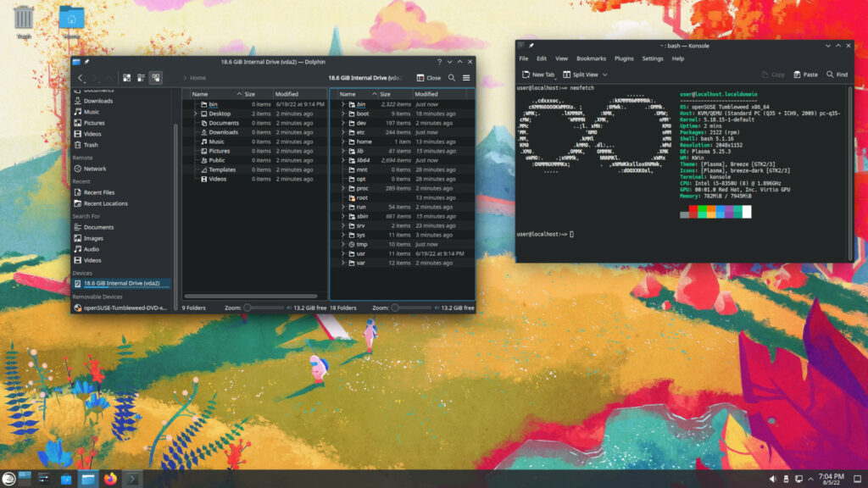
Task: Switch Dolphin to details view mode
Action: 155,77
